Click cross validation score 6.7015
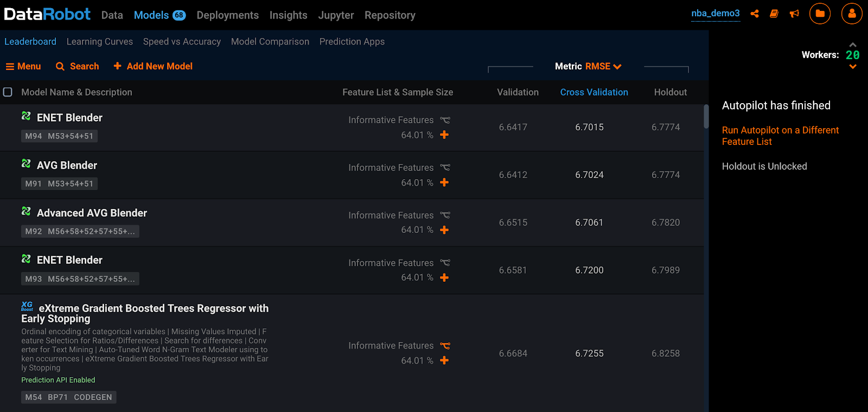Screen dimensions: 868x412 pyautogui.click(x=589, y=127)
